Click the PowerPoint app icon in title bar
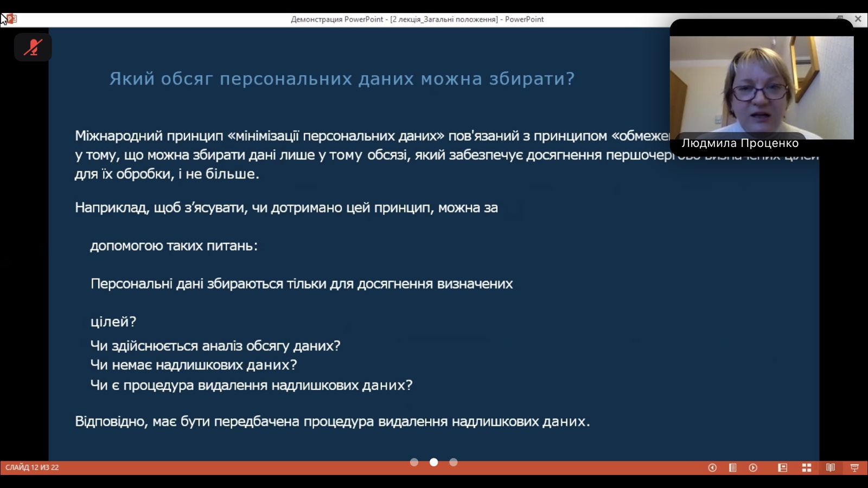Image resolution: width=868 pixels, height=488 pixels. pos(11,19)
